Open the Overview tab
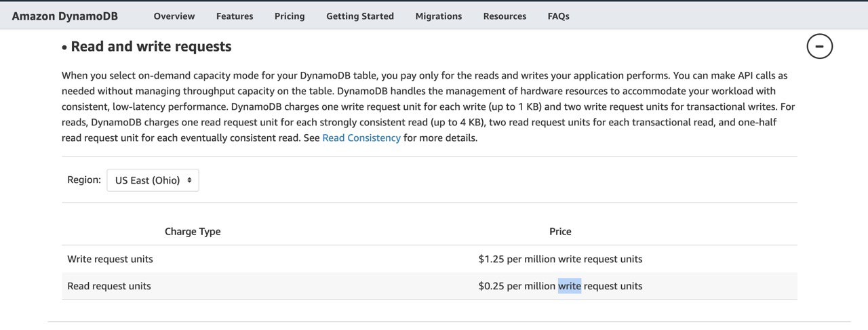The height and width of the screenshot is (330, 868). coord(174,16)
